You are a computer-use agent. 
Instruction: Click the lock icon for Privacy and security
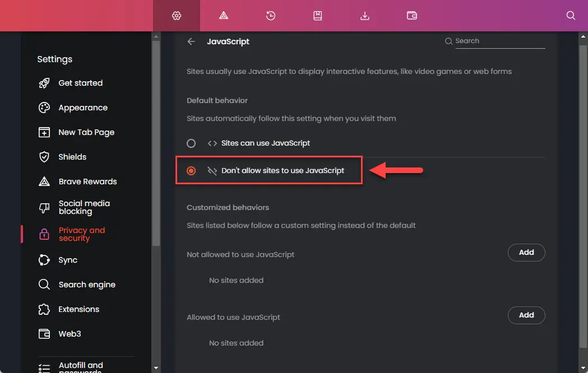point(44,234)
